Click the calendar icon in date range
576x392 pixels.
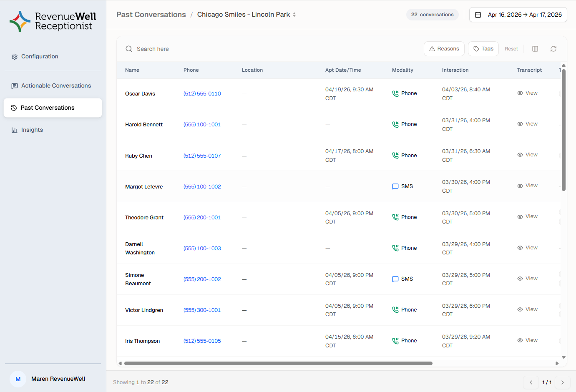click(478, 15)
